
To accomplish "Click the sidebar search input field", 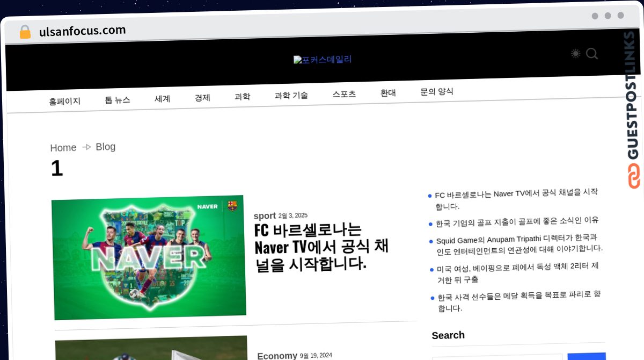I will tap(497, 357).
